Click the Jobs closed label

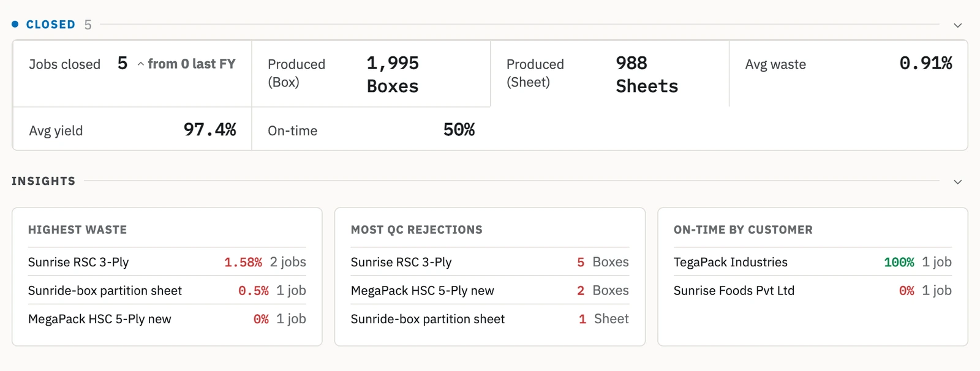[x=64, y=64]
